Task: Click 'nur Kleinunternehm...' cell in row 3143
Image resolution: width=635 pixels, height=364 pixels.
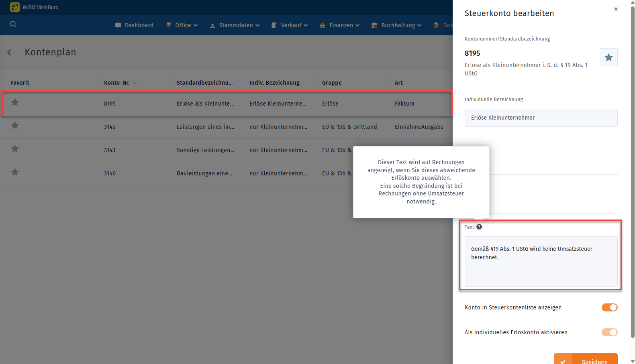Action: pyautogui.click(x=278, y=150)
